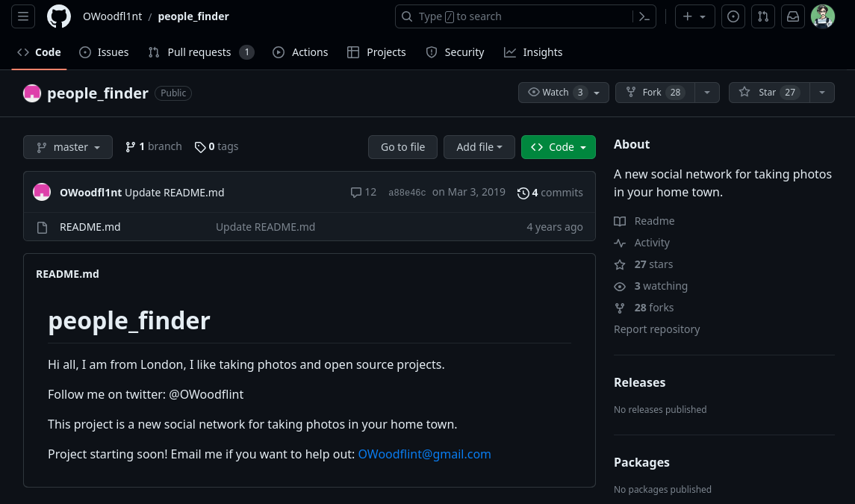Viewport: 855px width, 504px height.
Task: Open the issues icon in header
Action: (733, 16)
